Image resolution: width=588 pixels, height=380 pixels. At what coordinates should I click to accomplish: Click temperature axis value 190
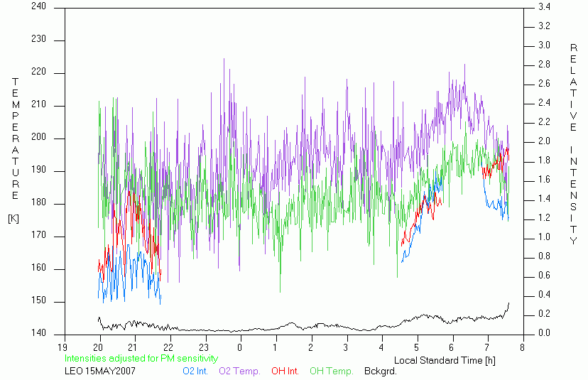(x=38, y=170)
